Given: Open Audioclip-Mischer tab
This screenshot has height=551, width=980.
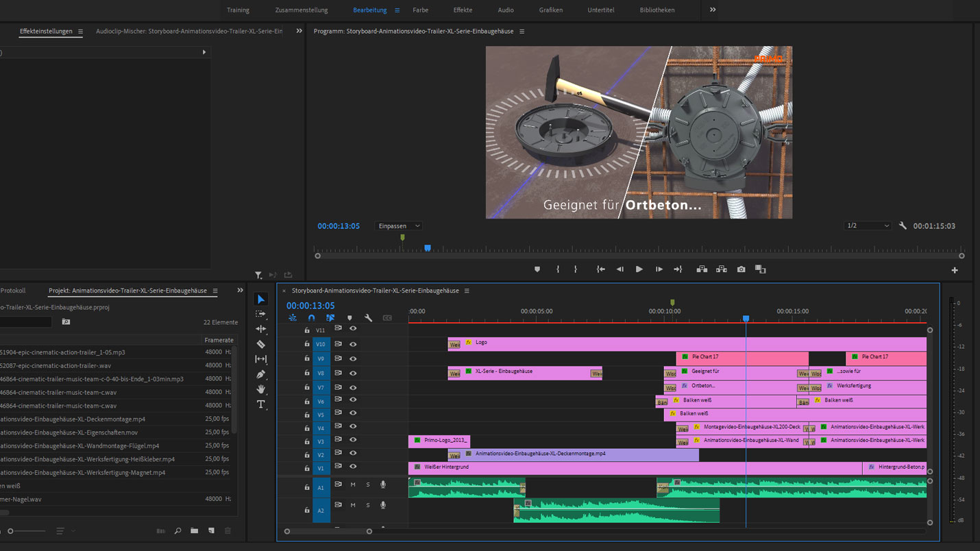Looking at the screenshot, I should [189, 32].
